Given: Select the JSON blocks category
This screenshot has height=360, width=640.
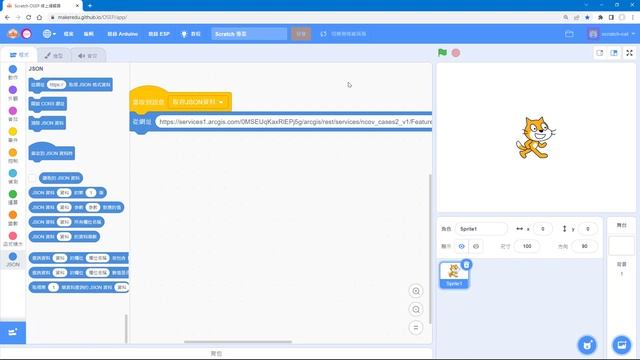Looking at the screenshot, I should [x=13, y=260].
